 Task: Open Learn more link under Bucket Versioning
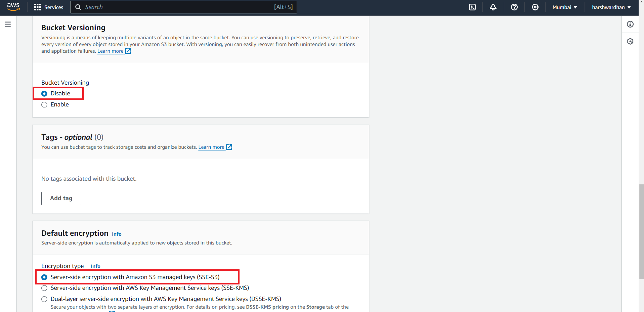pyautogui.click(x=111, y=51)
